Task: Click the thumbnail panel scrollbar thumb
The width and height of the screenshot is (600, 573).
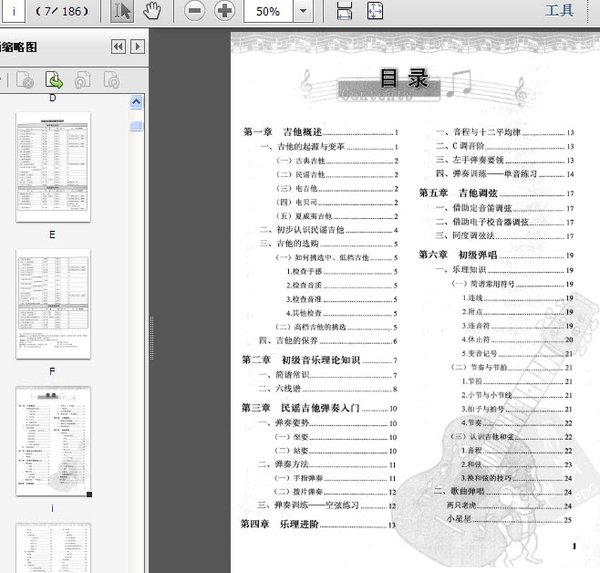Action: (136, 126)
